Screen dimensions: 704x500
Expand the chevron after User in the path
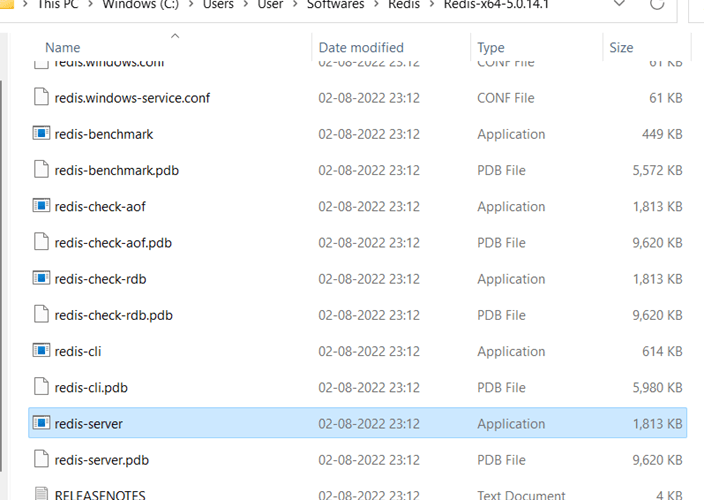(x=295, y=5)
